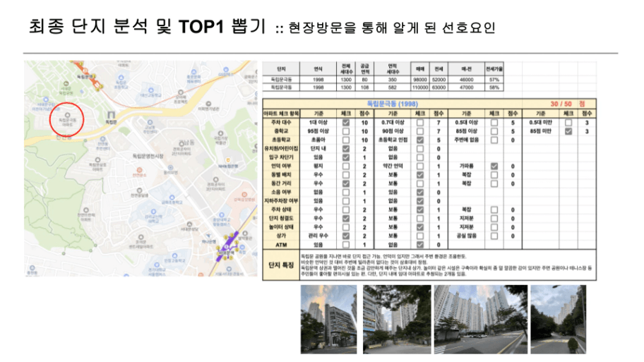Check 주차 대수 '0.5대 미만' checkbox
Screen dimensions: 644x362
568,122
